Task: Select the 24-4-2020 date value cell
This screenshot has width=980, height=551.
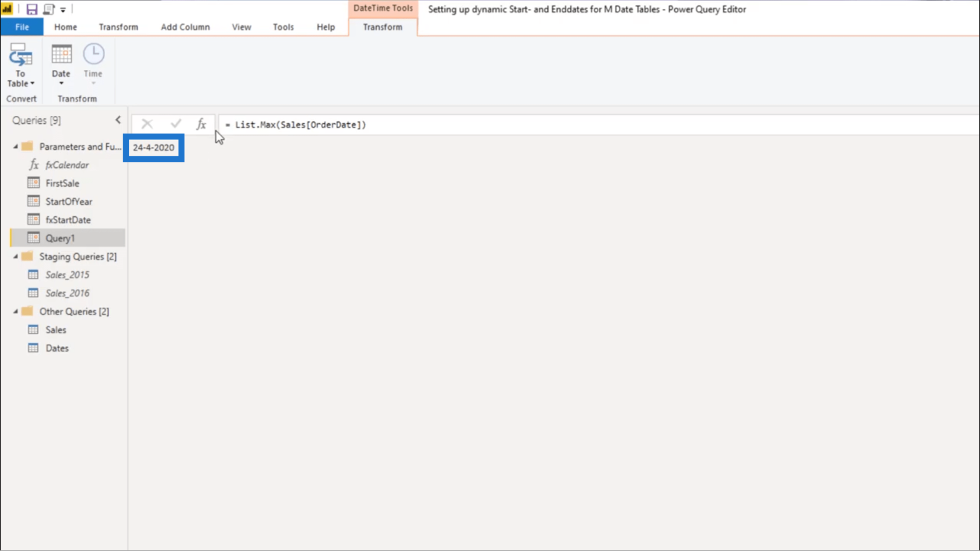Action: (x=153, y=148)
